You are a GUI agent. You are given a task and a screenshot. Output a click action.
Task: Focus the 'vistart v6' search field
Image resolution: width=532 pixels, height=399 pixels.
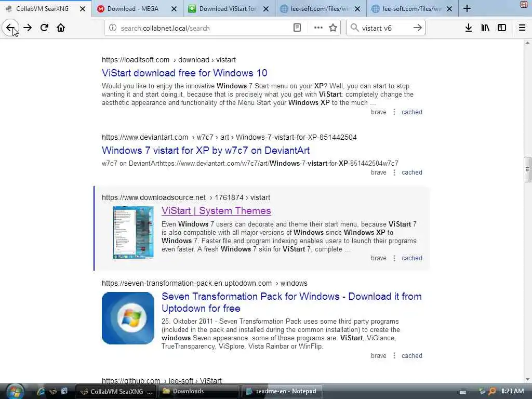click(385, 28)
